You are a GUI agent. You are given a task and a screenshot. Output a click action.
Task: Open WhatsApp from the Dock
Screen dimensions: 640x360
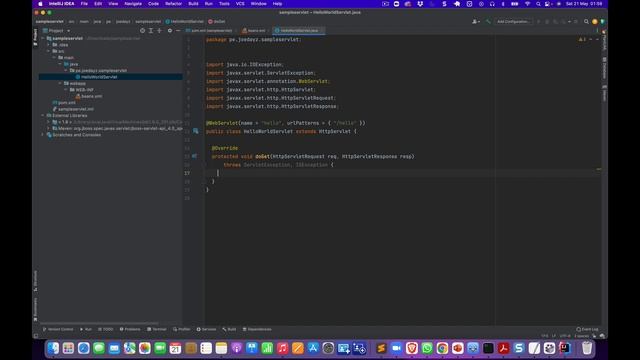[x=427, y=348]
